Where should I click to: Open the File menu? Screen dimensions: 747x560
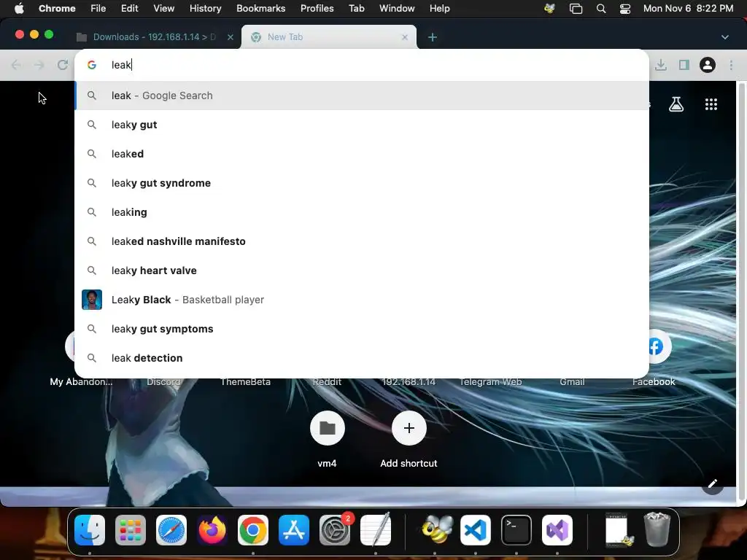(98, 9)
